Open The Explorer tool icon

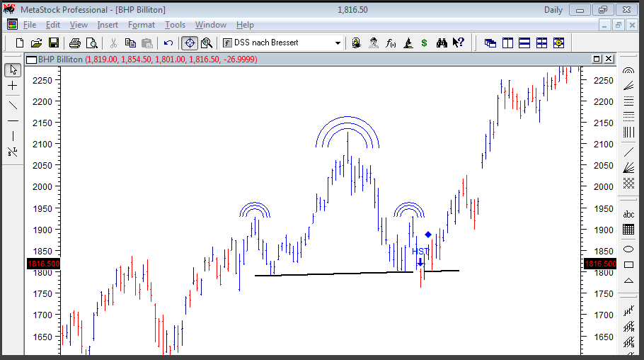tap(357, 43)
